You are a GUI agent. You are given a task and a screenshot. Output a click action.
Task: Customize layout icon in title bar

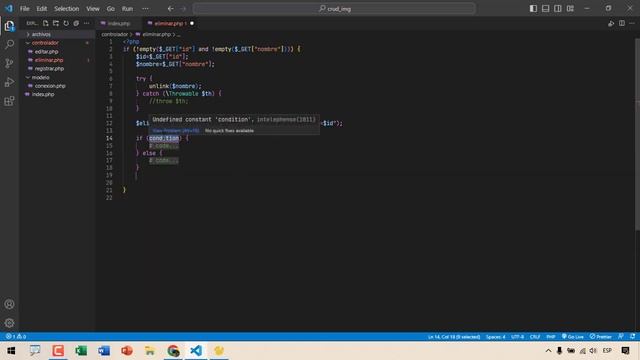570,9
